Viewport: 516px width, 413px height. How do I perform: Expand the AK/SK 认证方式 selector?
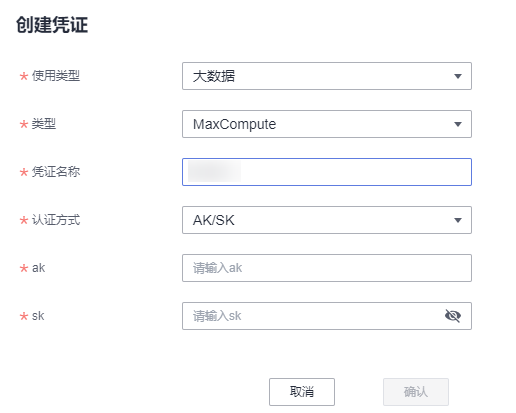point(327,220)
